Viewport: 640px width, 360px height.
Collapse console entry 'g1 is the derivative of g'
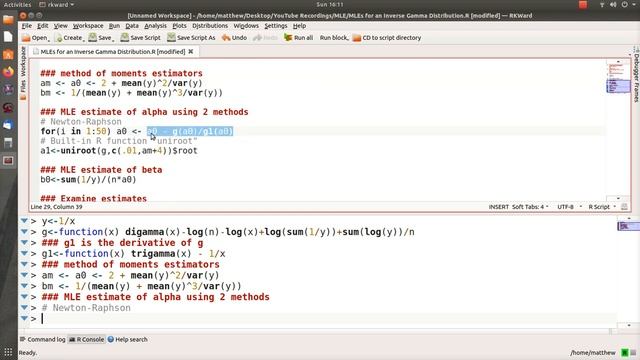(x=24, y=242)
